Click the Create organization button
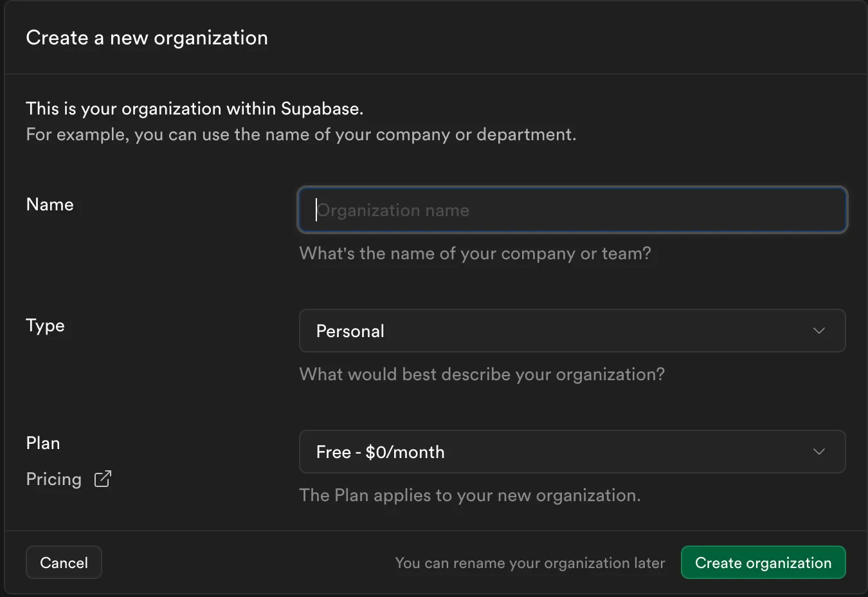 [763, 562]
